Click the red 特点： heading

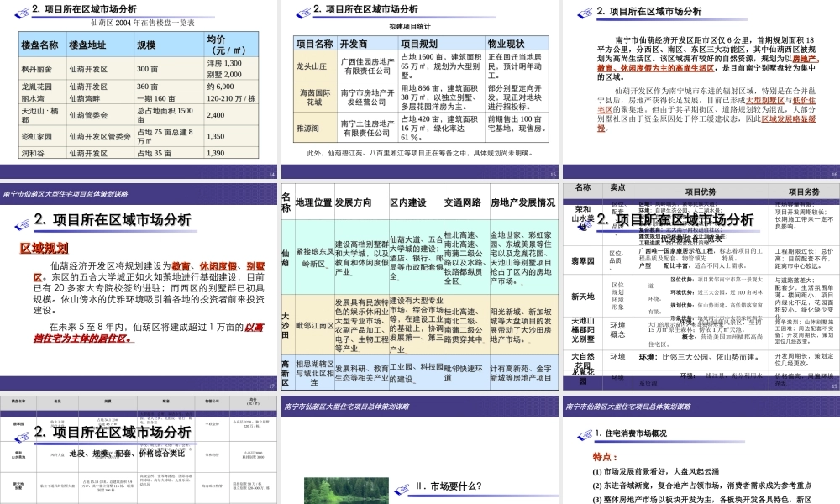pyautogui.click(x=606, y=457)
